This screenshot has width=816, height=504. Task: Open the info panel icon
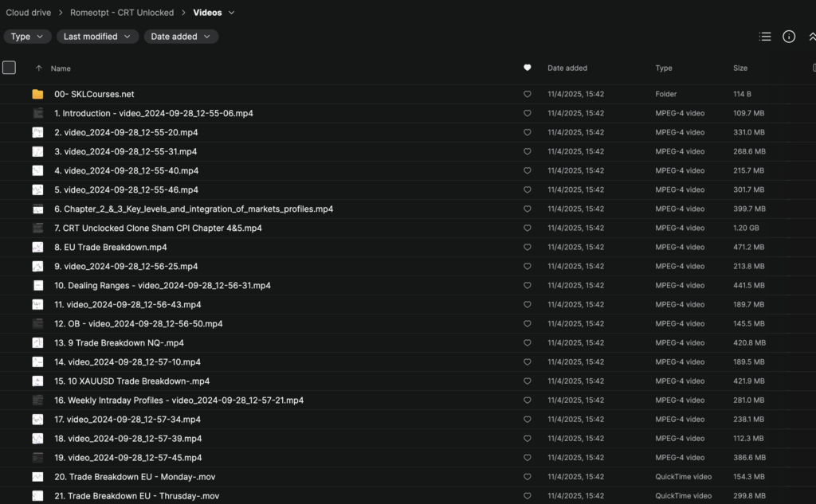click(x=789, y=37)
